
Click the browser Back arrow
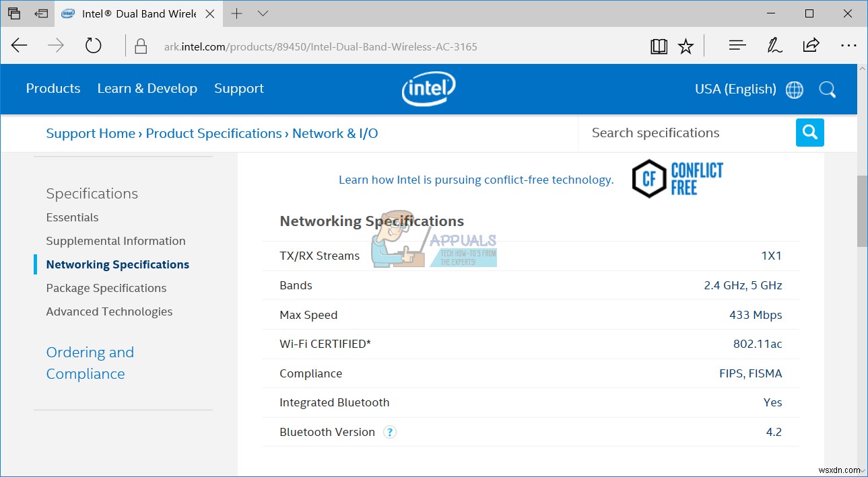click(x=20, y=46)
